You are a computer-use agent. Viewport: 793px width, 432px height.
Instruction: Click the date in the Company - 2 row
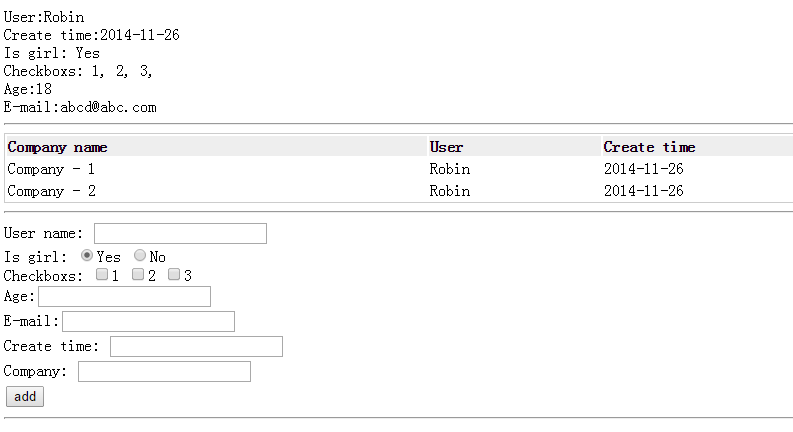pyautogui.click(x=643, y=191)
